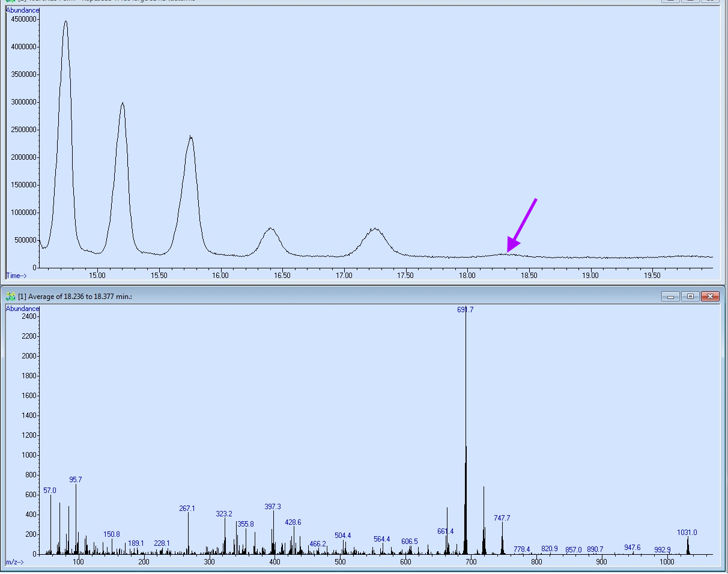Minimize the mass spectrum window
The width and height of the screenshot is (728, 574).
point(670,296)
